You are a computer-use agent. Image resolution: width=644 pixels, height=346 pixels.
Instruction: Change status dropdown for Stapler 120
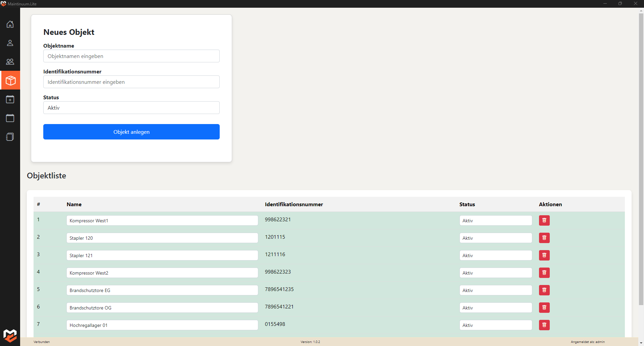pyautogui.click(x=495, y=238)
